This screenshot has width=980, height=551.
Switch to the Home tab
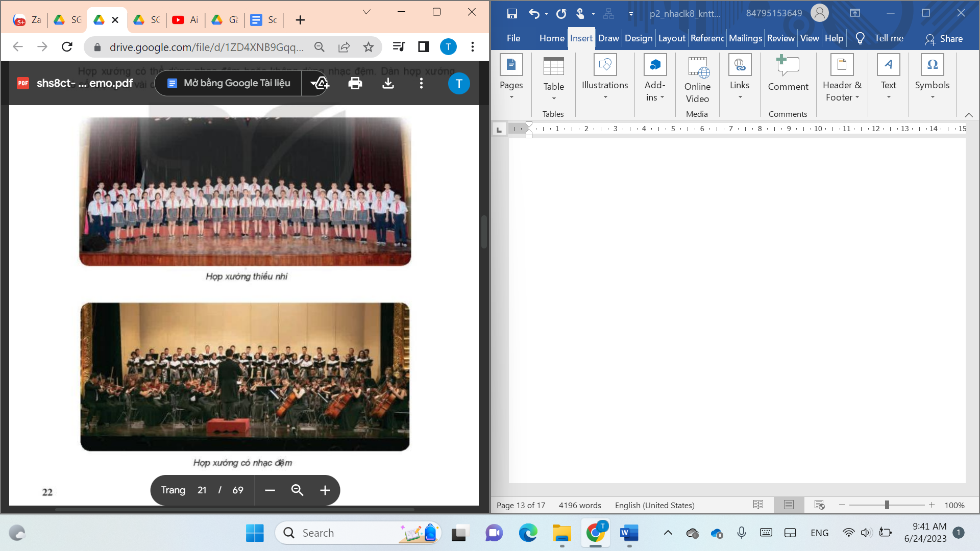tap(552, 38)
